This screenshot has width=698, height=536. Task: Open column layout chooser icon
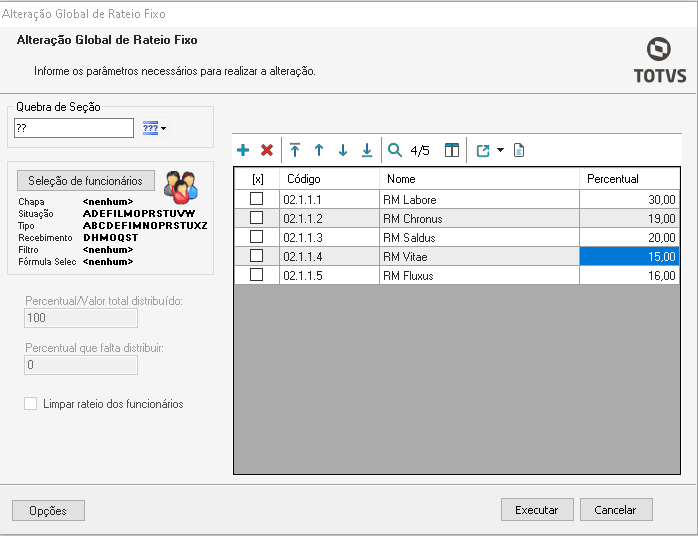point(452,150)
